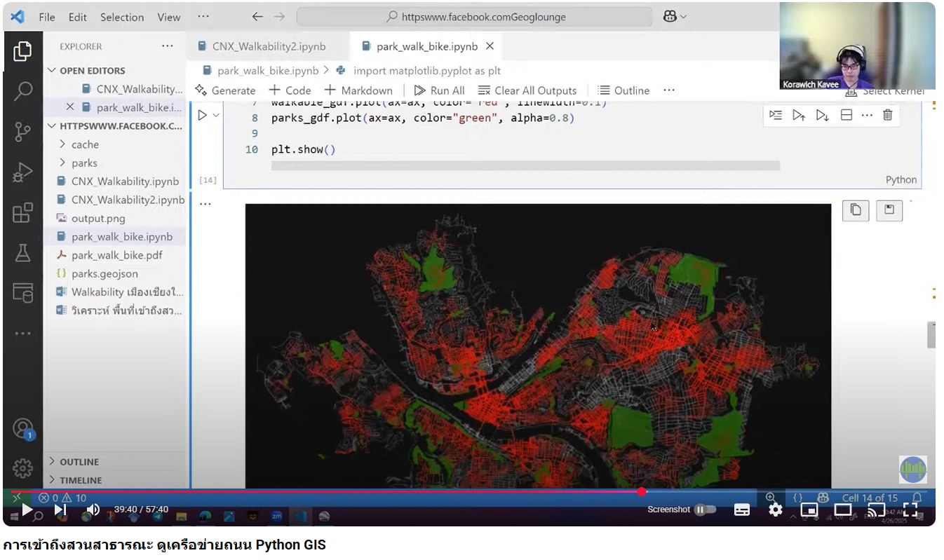Add a new Code cell
This screenshot has height=560, width=944.
pyautogui.click(x=290, y=90)
